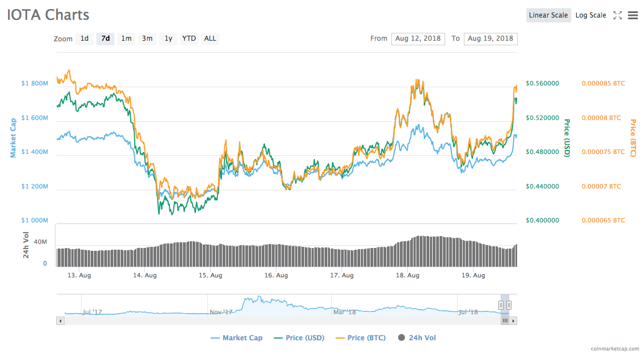
Task: Select the ALL zoom preset
Action: click(x=210, y=39)
